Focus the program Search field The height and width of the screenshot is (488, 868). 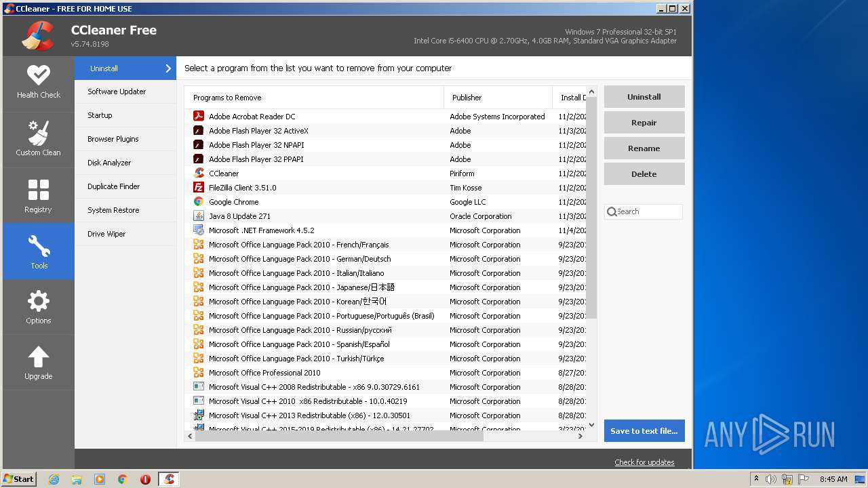coord(644,211)
